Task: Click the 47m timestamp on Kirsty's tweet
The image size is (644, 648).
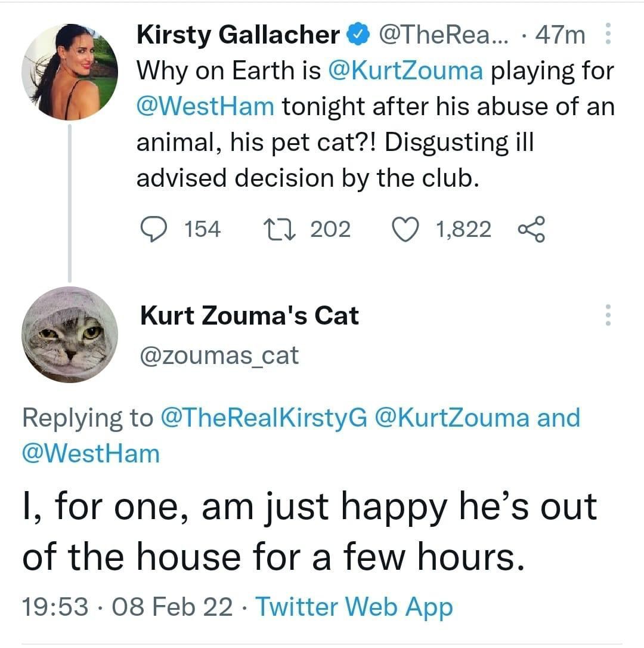Action: point(560,36)
